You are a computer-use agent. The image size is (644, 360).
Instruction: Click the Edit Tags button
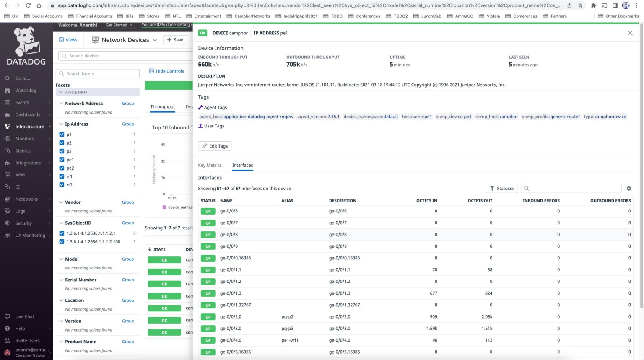coord(215,146)
